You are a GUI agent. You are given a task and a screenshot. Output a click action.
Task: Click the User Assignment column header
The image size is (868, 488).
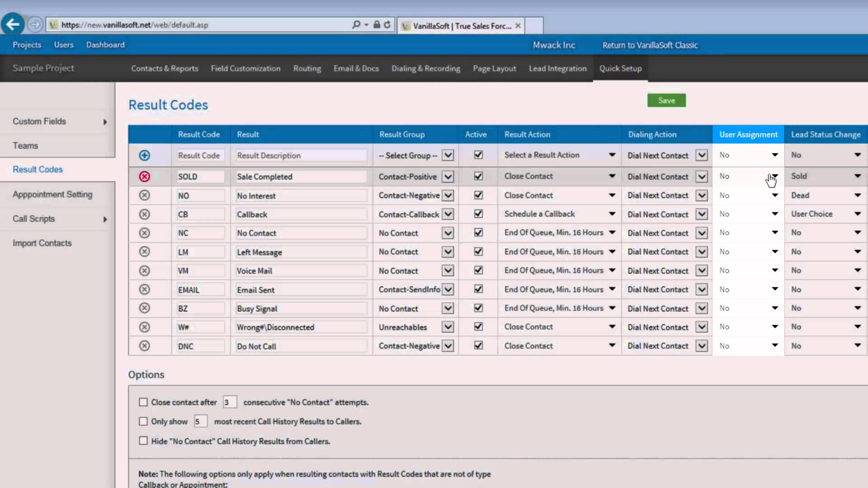749,134
